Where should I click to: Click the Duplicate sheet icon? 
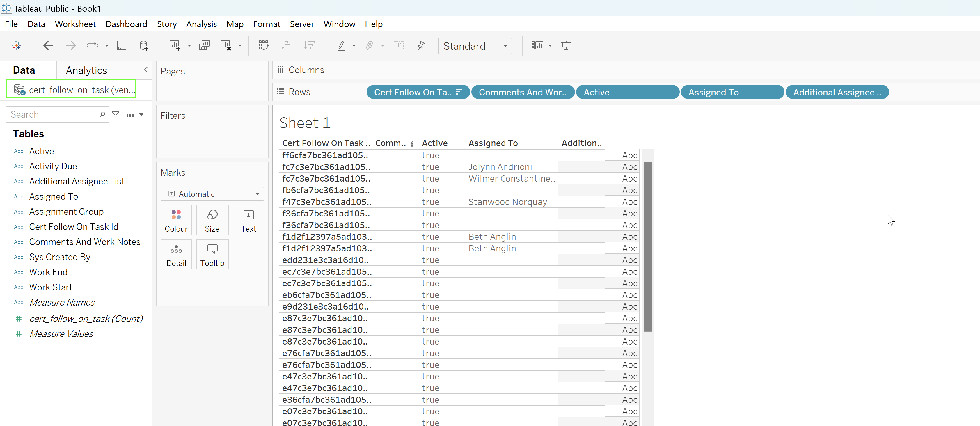[204, 46]
